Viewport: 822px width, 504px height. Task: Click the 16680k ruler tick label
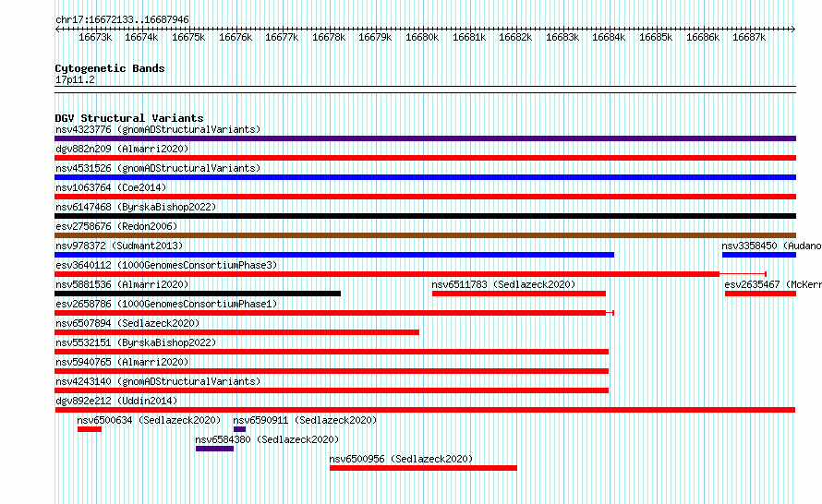tap(422, 37)
